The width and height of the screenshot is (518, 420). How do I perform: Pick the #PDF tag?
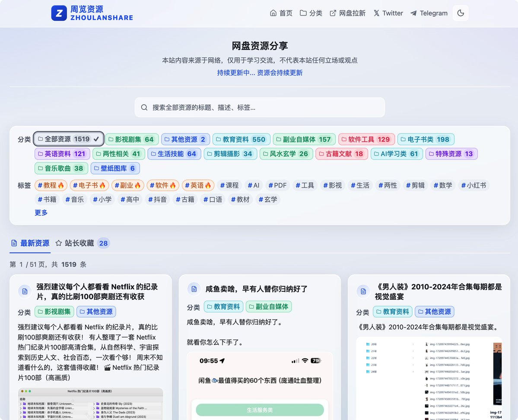pyautogui.click(x=277, y=185)
